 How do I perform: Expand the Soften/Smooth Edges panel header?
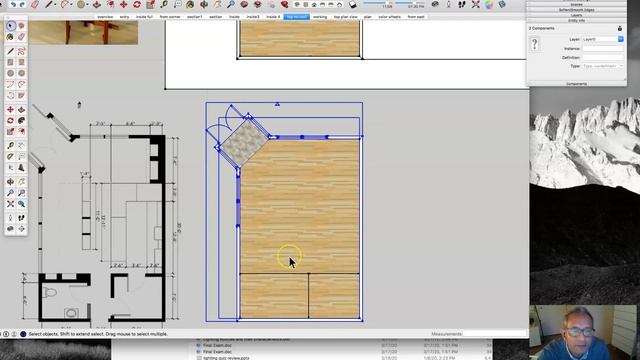(576, 10)
